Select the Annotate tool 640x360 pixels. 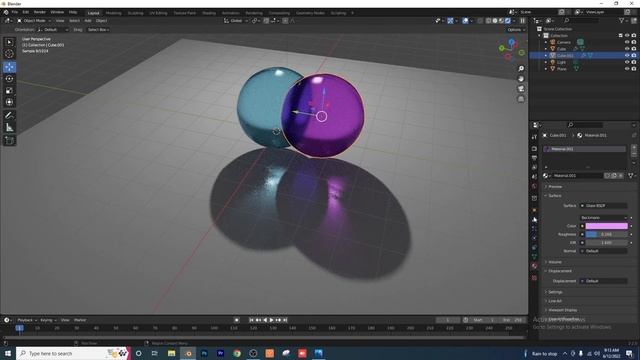coord(9,116)
